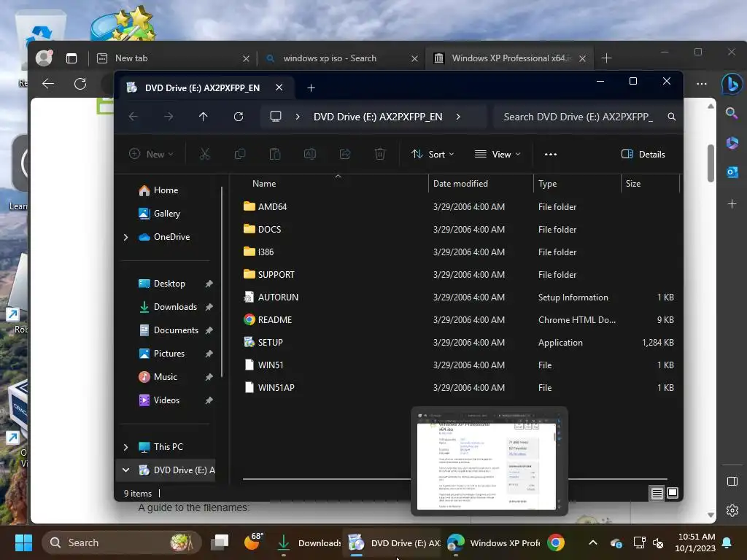Select the AMD64 folder row
Screen dimensions: 747x560
tap(459, 206)
